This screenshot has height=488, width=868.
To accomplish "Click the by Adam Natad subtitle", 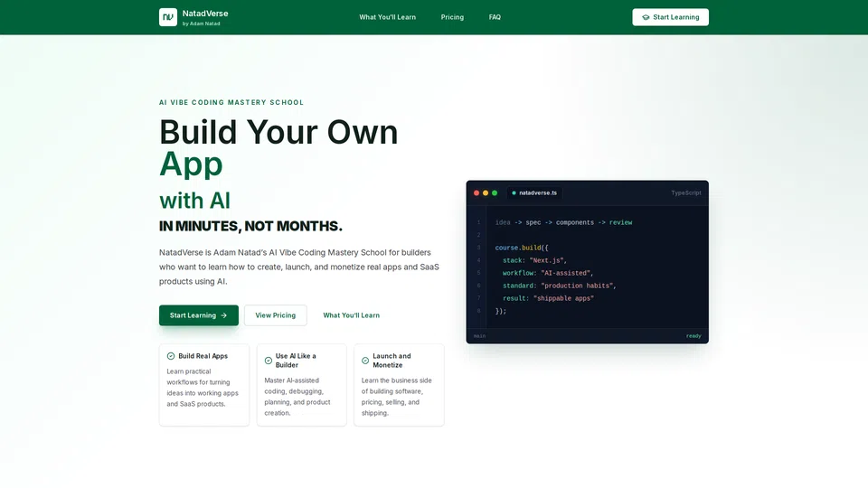I will click(202, 23).
